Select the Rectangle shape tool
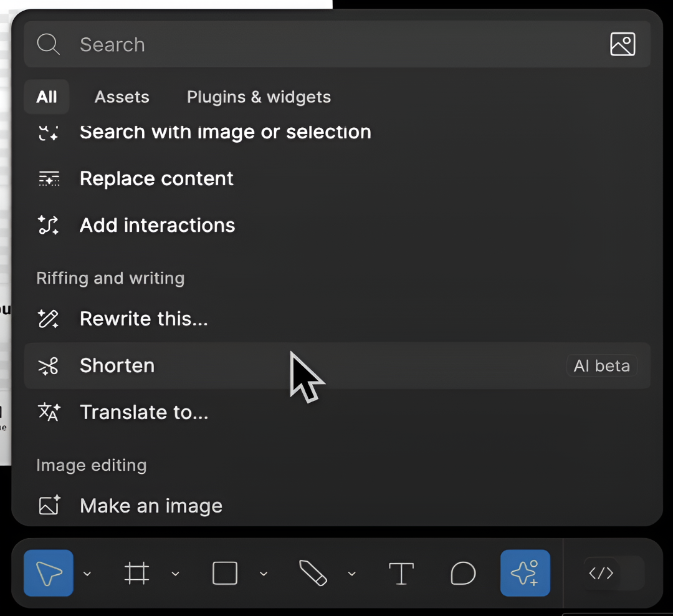Screen dimensions: 673x616 click(225, 573)
